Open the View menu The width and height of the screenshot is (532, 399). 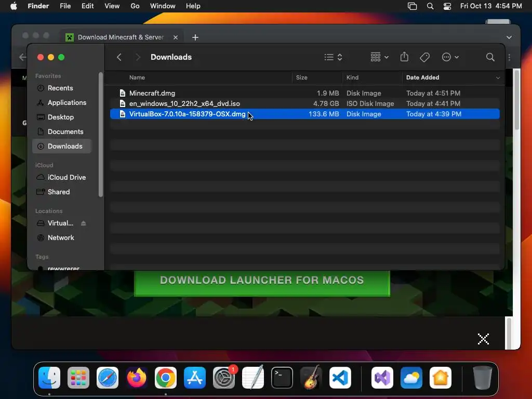coord(112,6)
